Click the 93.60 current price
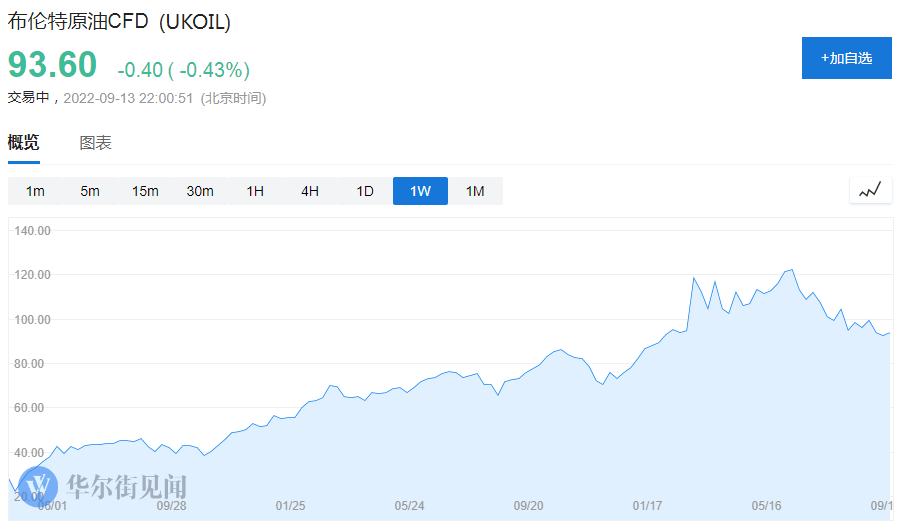Viewport: 906px width, 530px height. tap(52, 64)
